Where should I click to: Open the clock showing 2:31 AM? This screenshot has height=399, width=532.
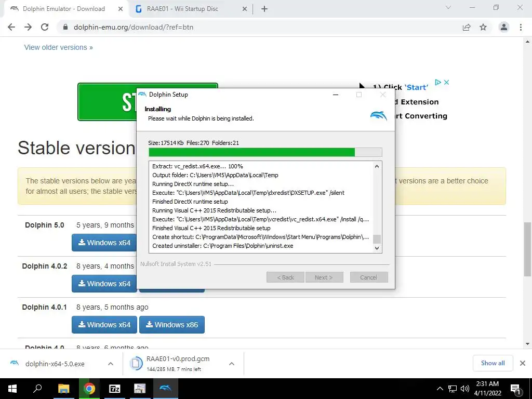[487, 389]
